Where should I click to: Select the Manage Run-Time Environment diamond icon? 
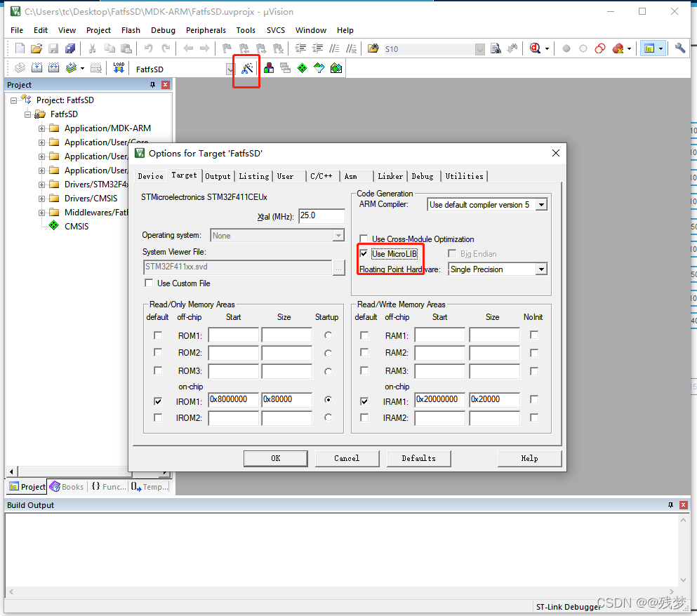[x=303, y=67]
